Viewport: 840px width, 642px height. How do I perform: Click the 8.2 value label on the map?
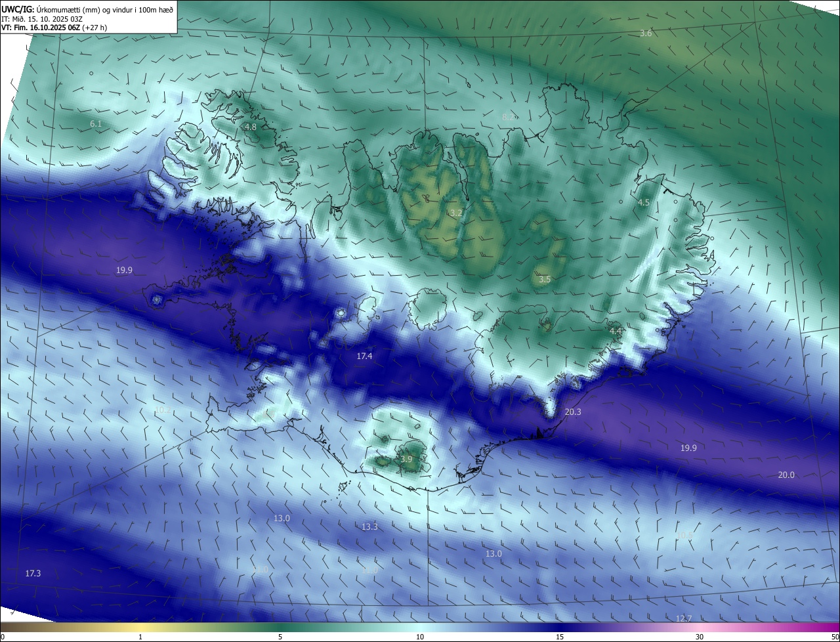(508, 117)
